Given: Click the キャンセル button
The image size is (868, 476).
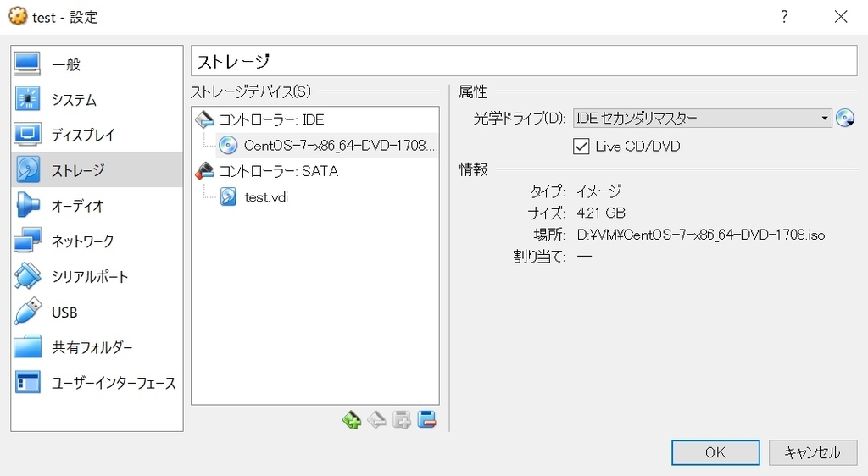Looking at the screenshot, I should [x=813, y=453].
